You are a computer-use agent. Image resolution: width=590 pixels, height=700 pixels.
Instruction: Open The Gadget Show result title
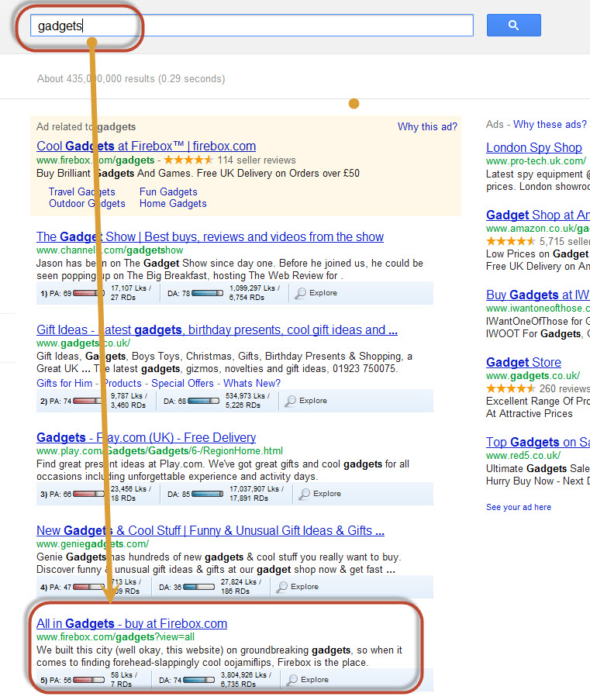[x=210, y=236]
